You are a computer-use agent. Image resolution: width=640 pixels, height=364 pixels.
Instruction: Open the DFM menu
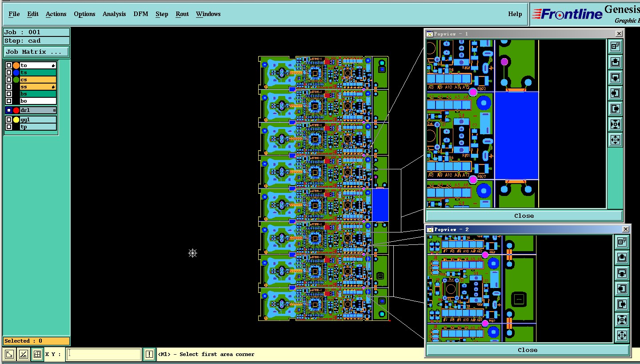(141, 14)
